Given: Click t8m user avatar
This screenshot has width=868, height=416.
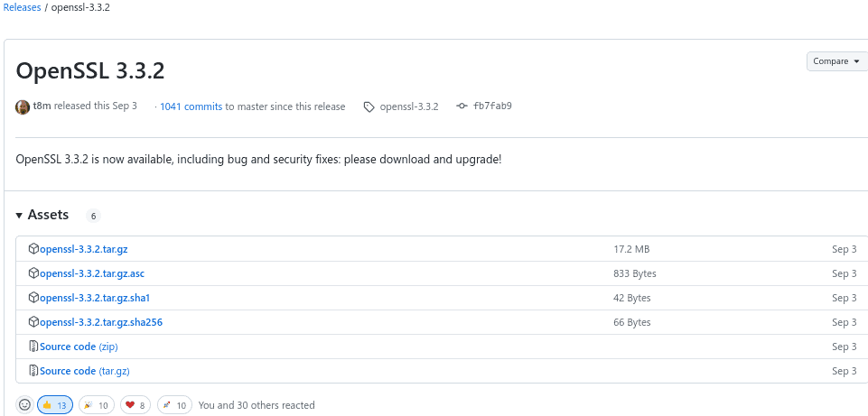Looking at the screenshot, I should tap(23, 106).
